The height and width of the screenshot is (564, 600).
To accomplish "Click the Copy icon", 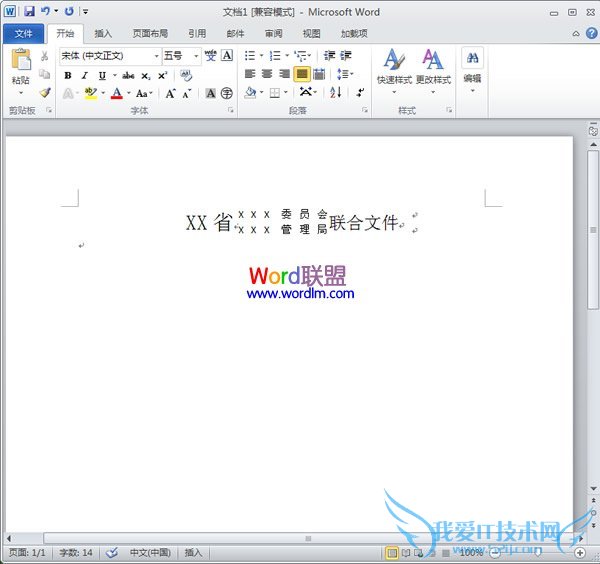I will pyautogui.click(x=44, y=74).
